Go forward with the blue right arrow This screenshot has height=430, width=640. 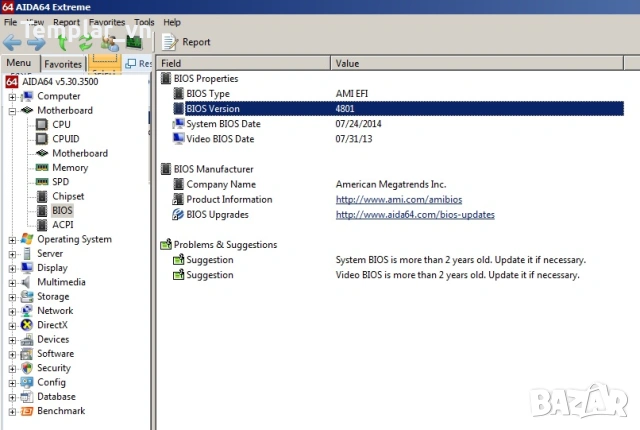click(37, 42)
